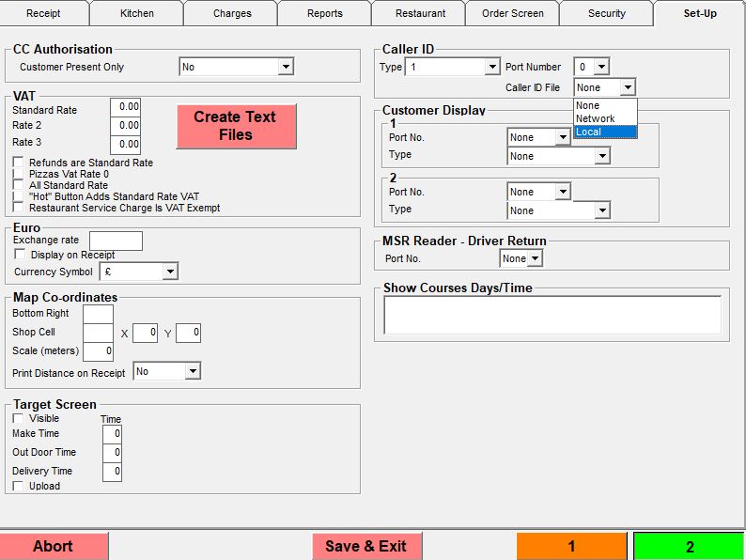Open the Reports tab
The width and height of the screenshot is (746, 560).
(325, 13)
